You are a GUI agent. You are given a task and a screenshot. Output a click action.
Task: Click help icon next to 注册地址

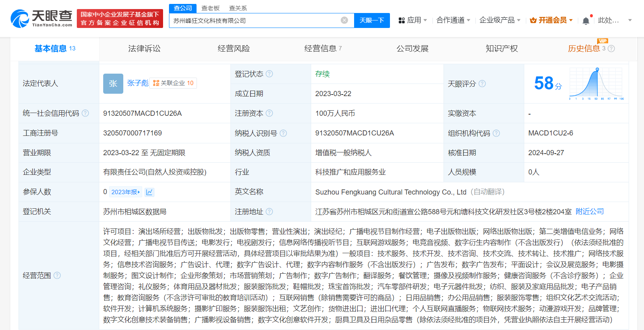click(x=269, y=211)
